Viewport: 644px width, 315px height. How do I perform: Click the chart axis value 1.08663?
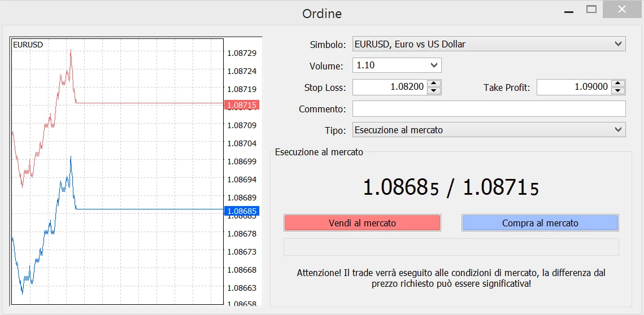click(x=242, y=288)
